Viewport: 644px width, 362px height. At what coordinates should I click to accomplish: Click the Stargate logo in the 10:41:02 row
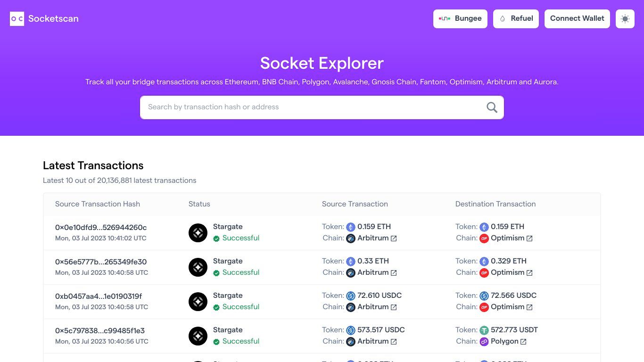(198, 233)
